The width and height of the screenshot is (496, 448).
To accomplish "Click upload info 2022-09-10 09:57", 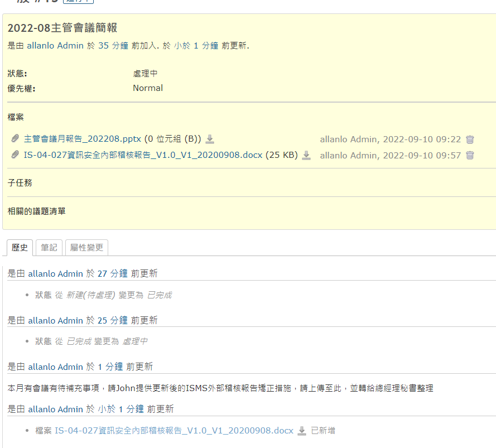I will tap(391, 155).
